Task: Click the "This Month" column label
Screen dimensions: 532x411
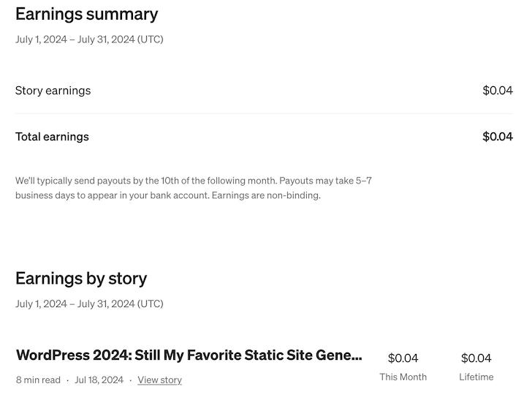Action: (403, 377)
